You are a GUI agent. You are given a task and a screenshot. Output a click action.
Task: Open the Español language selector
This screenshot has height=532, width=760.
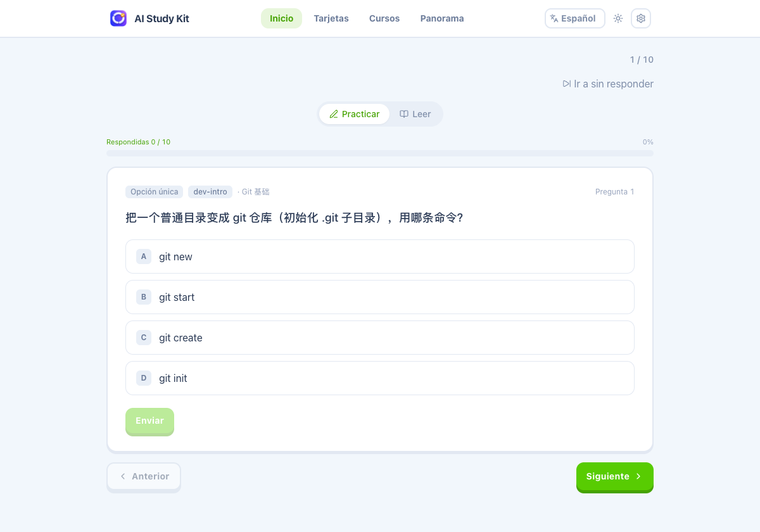pos(575,18)
